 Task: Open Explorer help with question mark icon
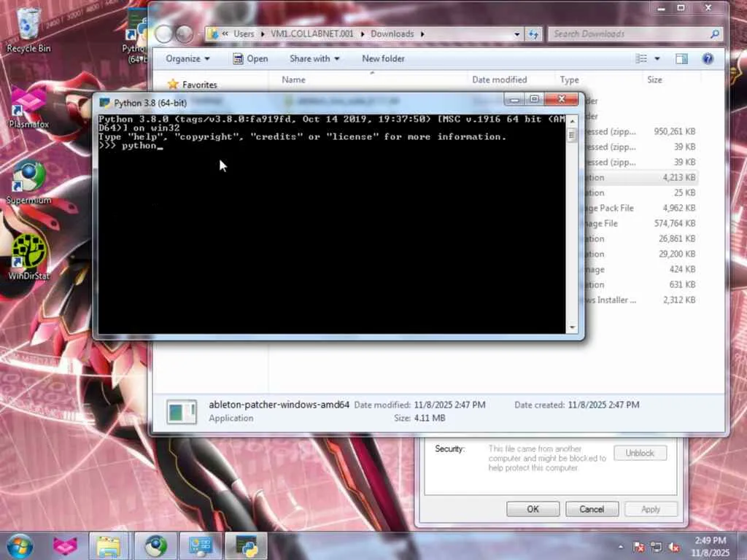click(x=708, y=58)
